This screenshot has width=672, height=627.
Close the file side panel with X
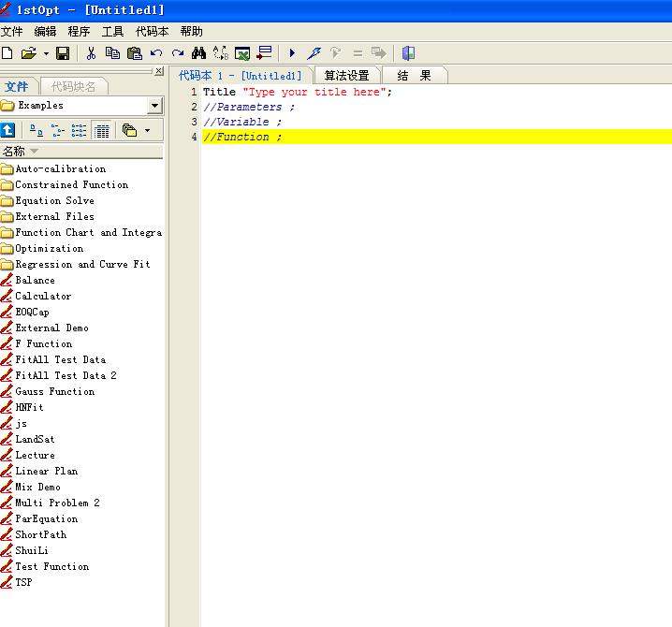(158, 71)
